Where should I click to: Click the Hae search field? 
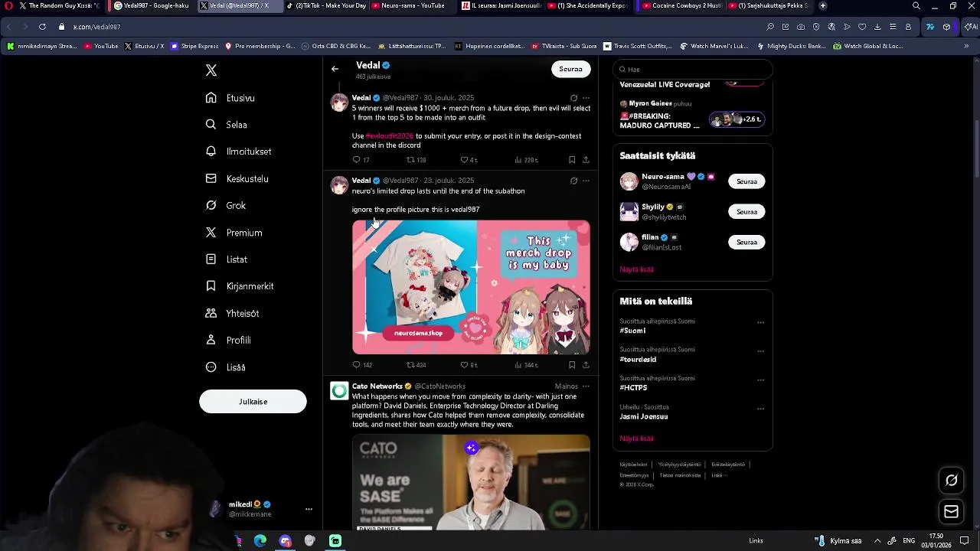point(692,70)
